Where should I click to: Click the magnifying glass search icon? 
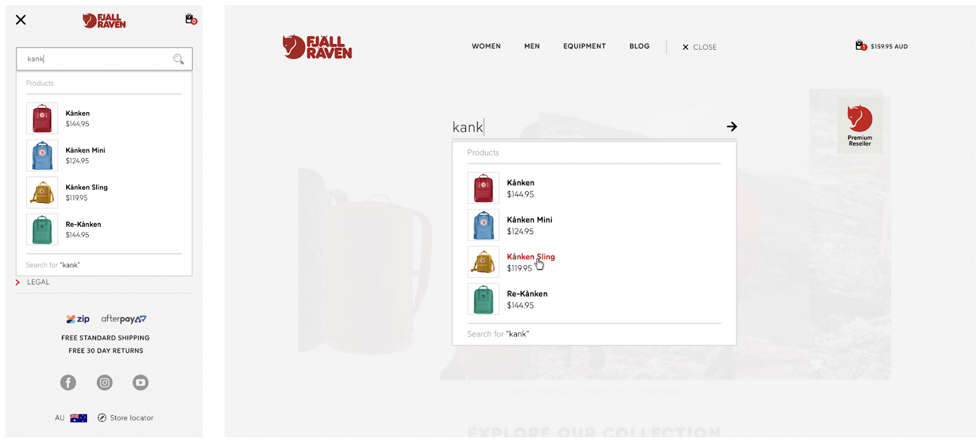178,59
